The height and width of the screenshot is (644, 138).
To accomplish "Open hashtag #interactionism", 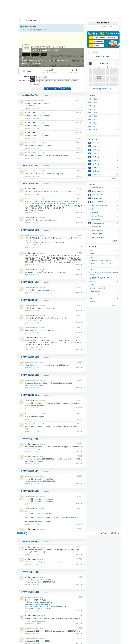I will 94,292.
